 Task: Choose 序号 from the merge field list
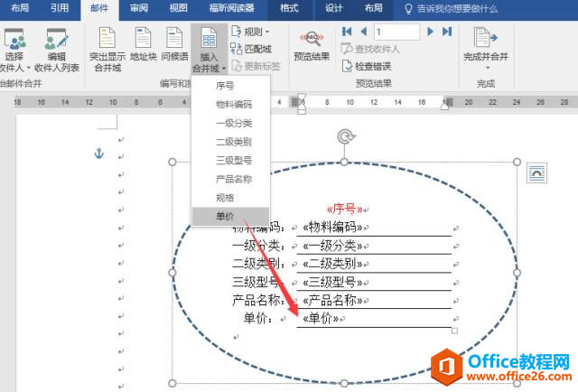231,86
